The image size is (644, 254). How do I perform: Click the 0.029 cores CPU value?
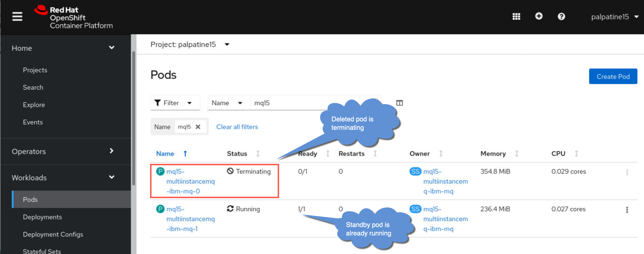pyautogui.click(x=568, y=171)
